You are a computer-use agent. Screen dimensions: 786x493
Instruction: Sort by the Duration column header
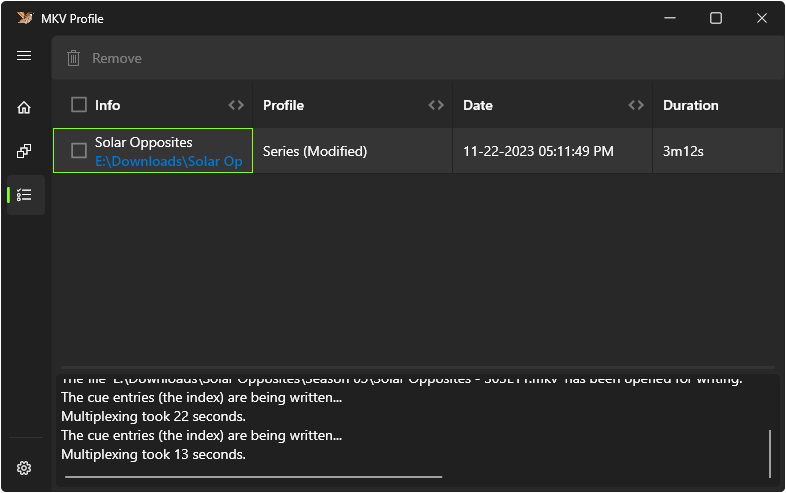click(691, 105)
